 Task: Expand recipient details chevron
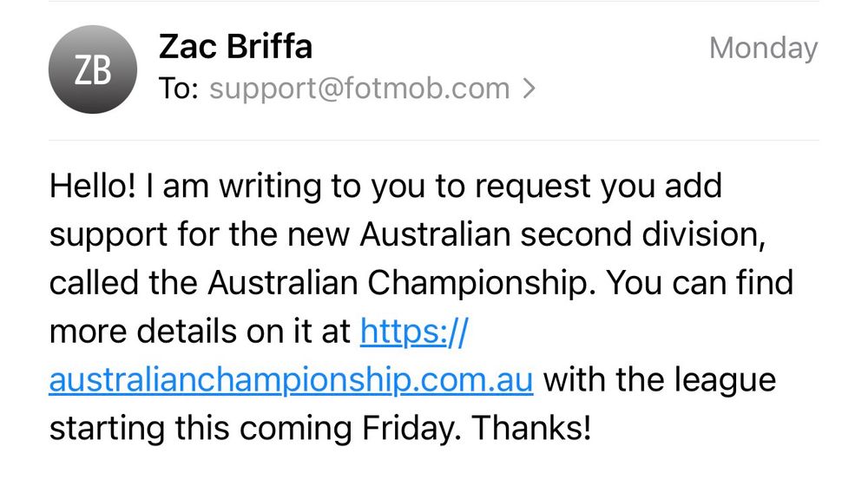[529, 89]
